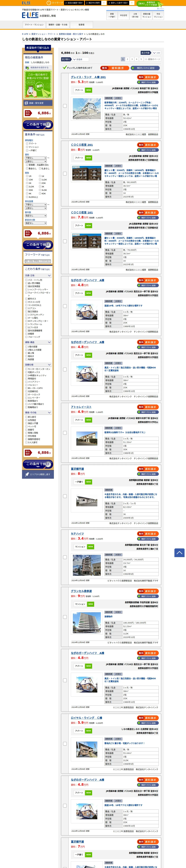Jump to 最後のページ of results
This screenshot has height=868, width=186.
click(152, 59)
